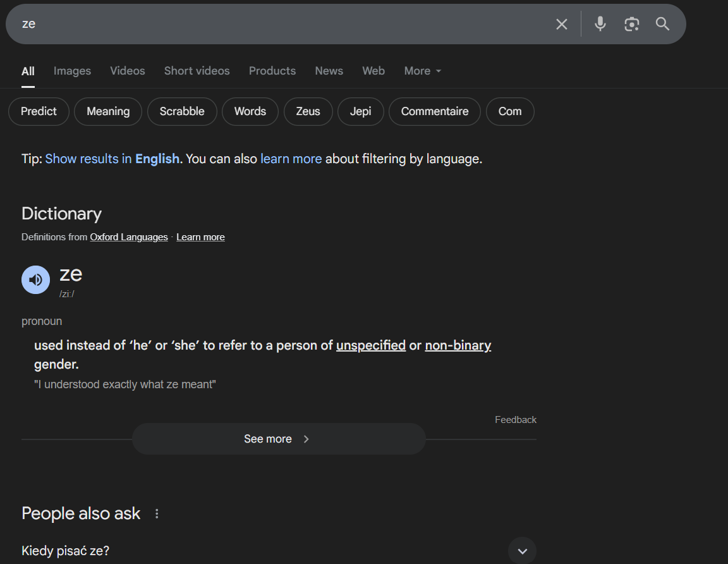
Task: Click 'learn more' about language filtering
Action: [291, 159]
